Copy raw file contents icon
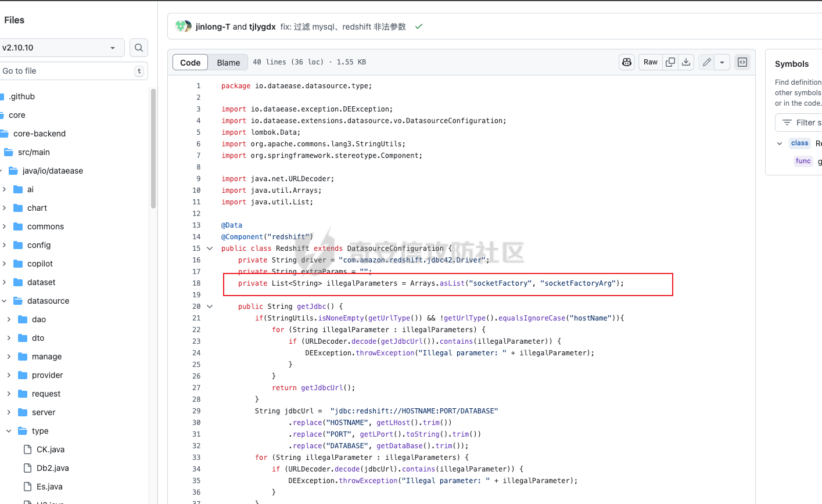Image resolution: width=822 pixels, height=504 pixels. [670, 62]
